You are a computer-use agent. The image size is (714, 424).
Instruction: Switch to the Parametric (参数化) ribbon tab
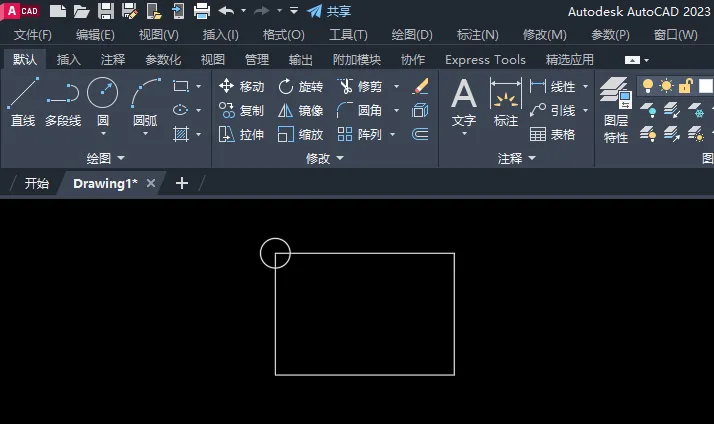pos(163,60)
